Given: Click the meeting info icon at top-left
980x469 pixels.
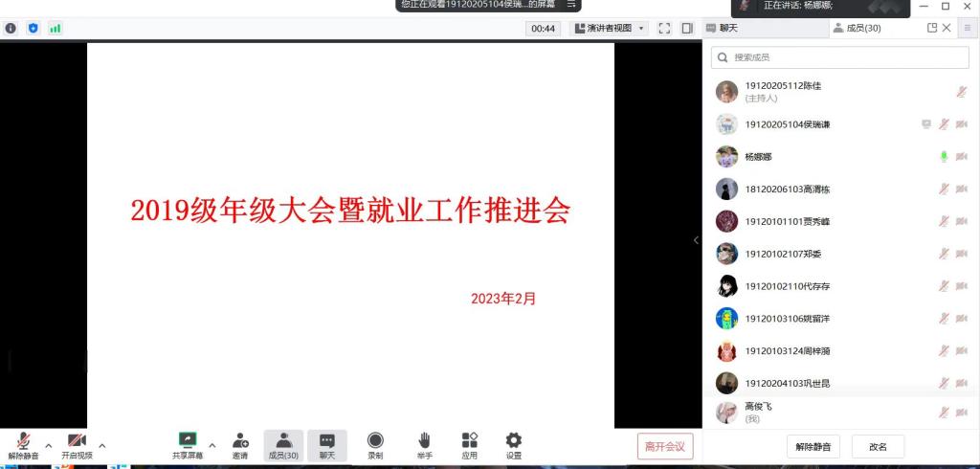Looking at the screenshot, I should (11, 28).
